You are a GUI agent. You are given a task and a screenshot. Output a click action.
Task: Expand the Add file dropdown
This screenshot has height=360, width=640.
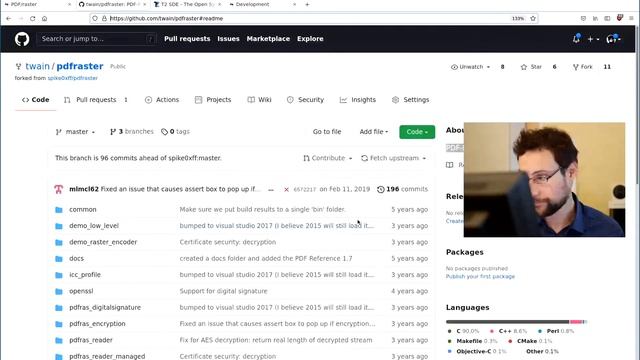coord(373,132)
